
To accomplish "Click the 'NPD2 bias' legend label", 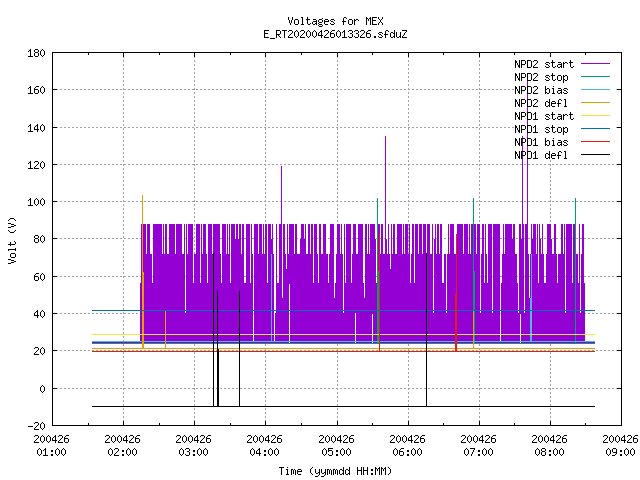I will 541,90.
